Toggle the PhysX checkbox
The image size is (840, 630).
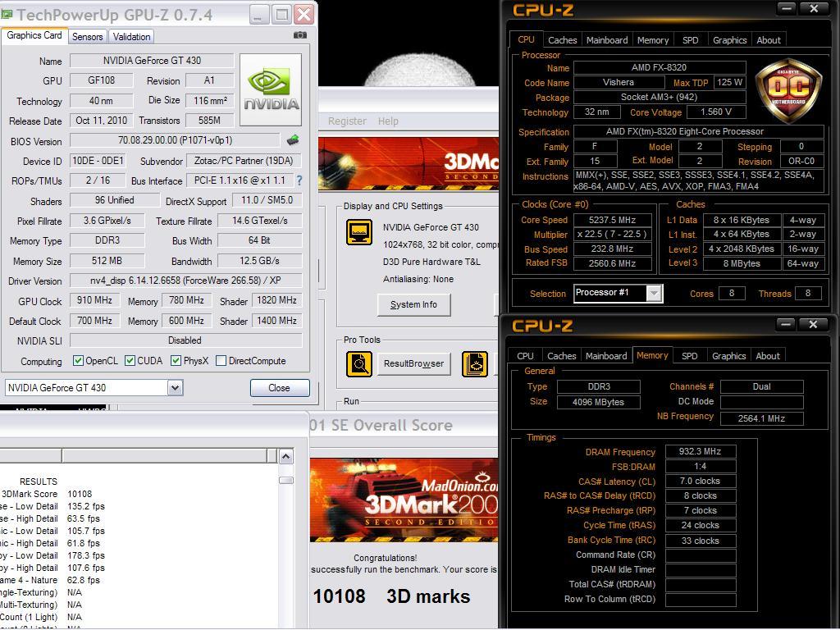coord(176,361)
